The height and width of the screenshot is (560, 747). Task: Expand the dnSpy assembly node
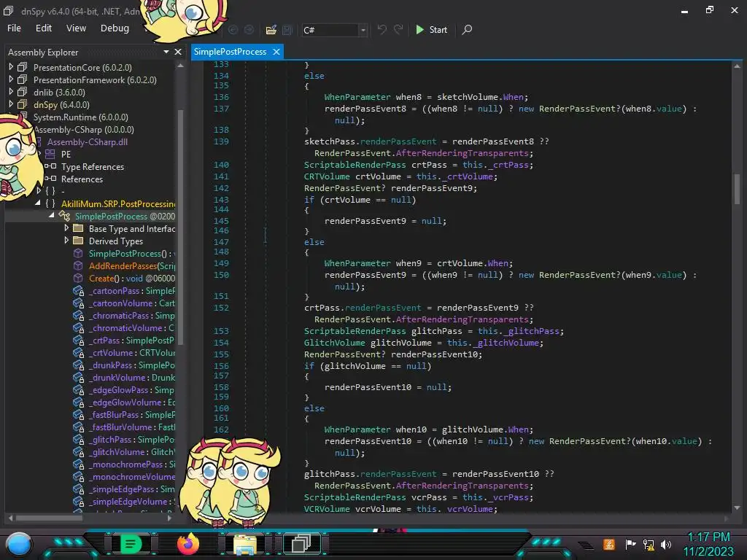click(x=11, y=104)
